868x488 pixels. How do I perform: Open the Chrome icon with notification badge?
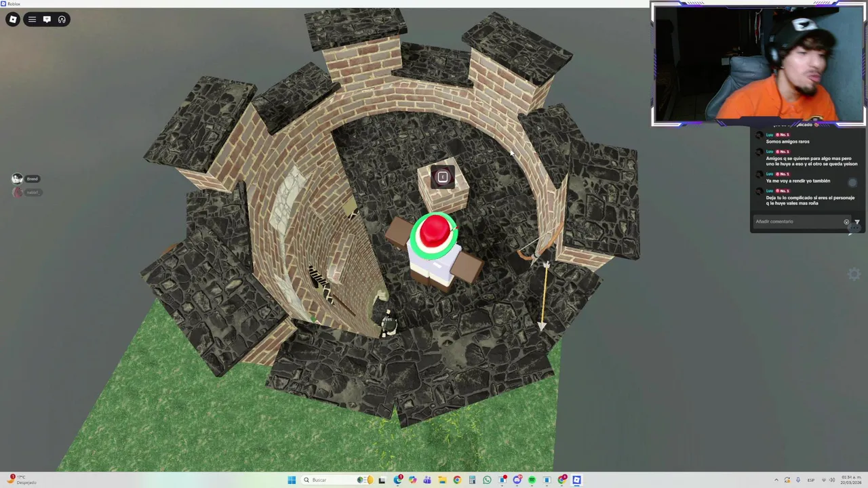click(562, 480)
